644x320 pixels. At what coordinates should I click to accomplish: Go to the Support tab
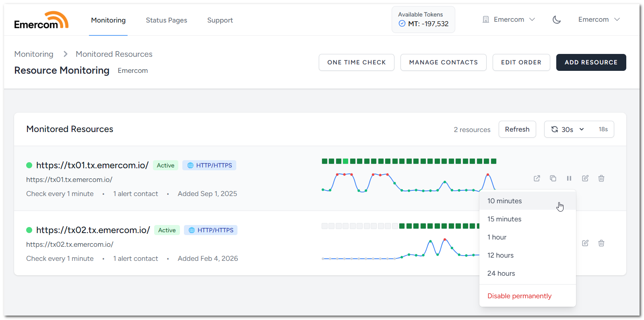(x=220, y=20)
